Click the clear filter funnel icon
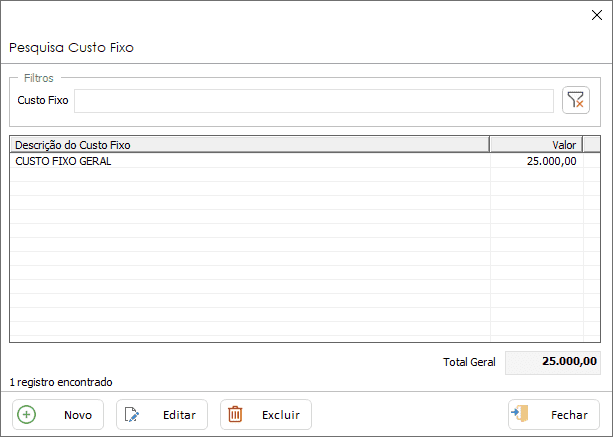Image resolution: width=613 pixels, height=437 pixels. tap(575, 100)
